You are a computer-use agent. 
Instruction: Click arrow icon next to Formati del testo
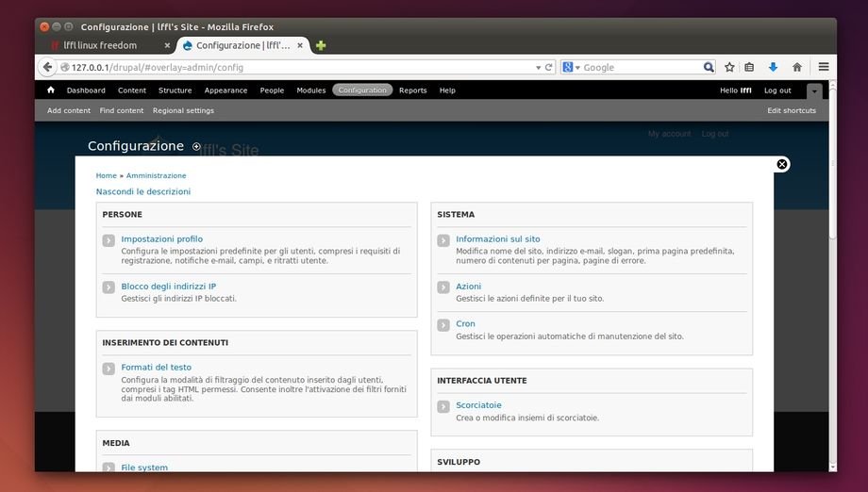tap(108, 369)
